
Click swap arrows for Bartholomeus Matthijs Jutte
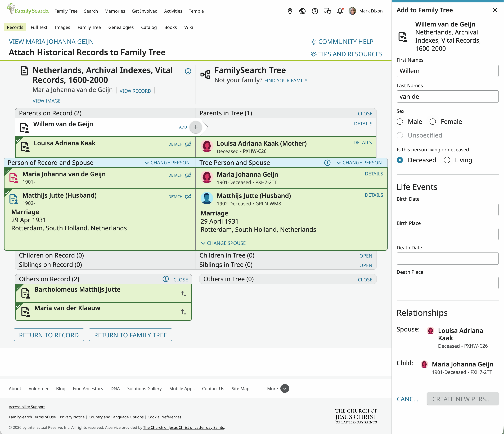point(184,294)
